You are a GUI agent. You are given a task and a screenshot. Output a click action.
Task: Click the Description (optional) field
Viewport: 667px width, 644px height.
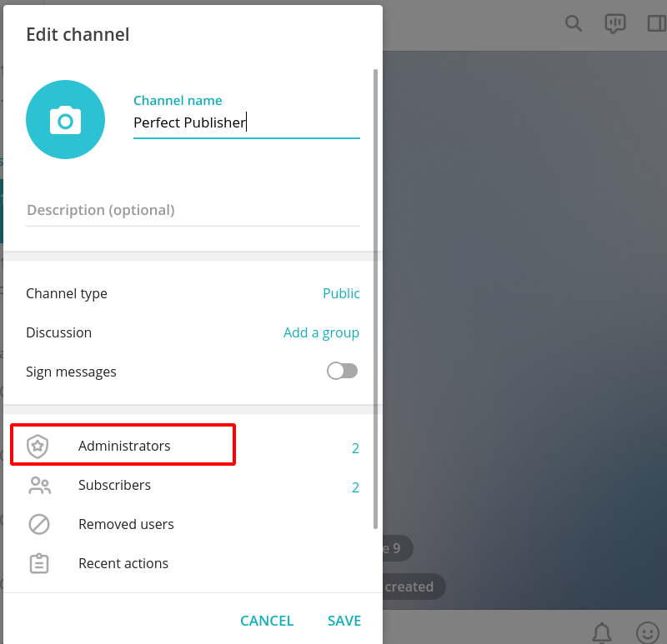(193, 210)
